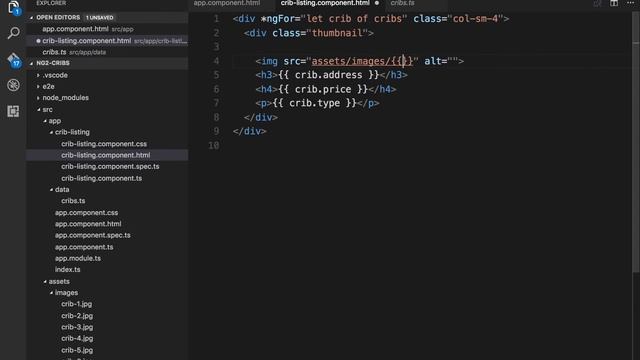Switch to cribs.ts editor tab
The image size is (640, 360).
pyautogui.click(x=402, y=3)
